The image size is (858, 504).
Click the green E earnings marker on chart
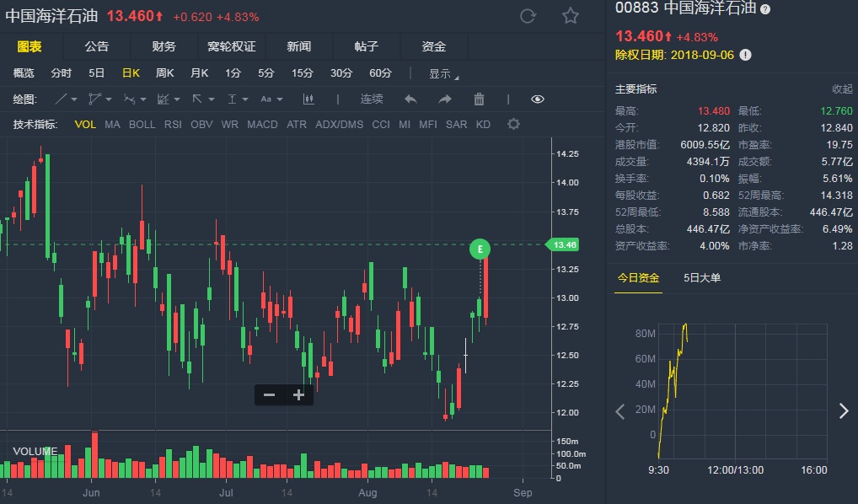click(x=480, y=249)
